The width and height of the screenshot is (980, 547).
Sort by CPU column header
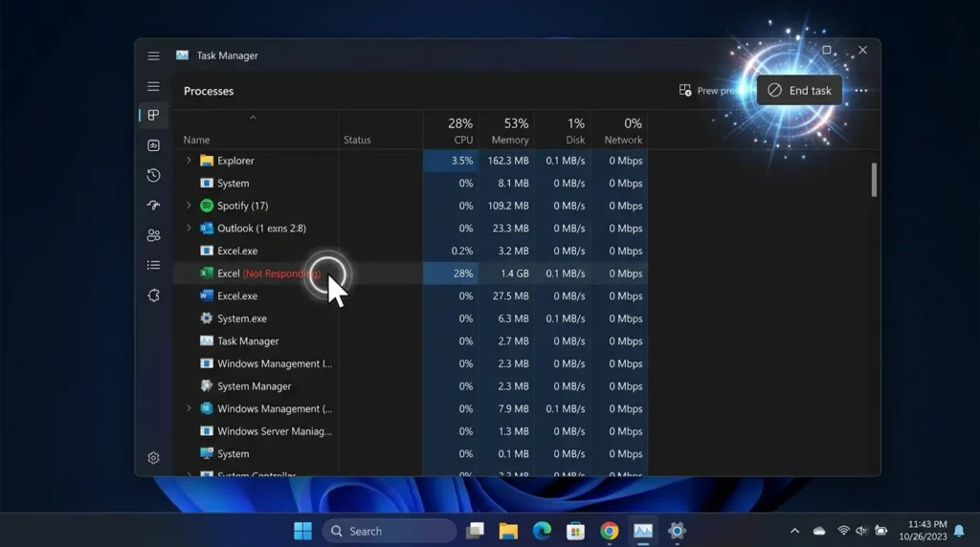[463, 140]
